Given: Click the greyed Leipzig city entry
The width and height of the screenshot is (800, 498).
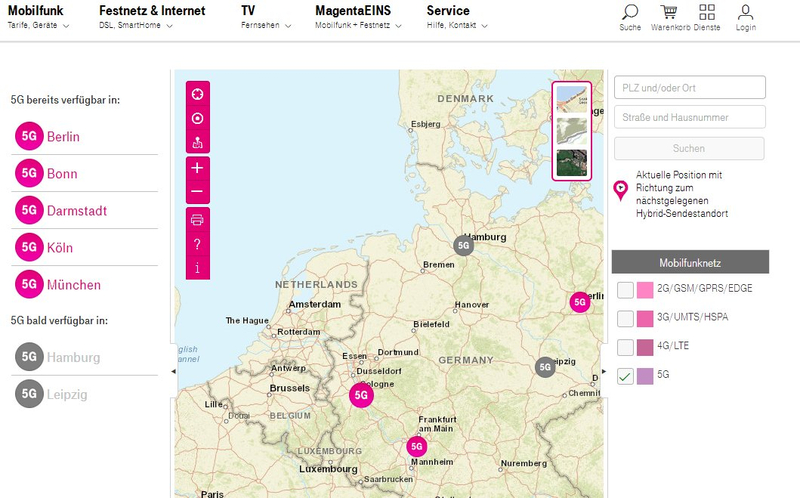Looking at the screenshot, I should 67,394.
